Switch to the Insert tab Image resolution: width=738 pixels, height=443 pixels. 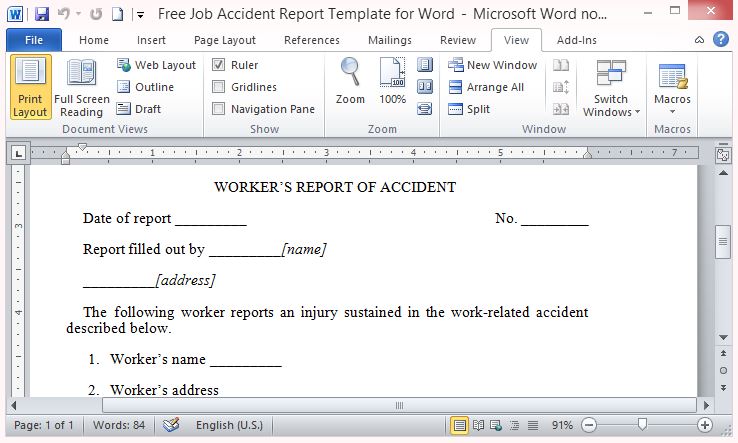tap(151, 40)
